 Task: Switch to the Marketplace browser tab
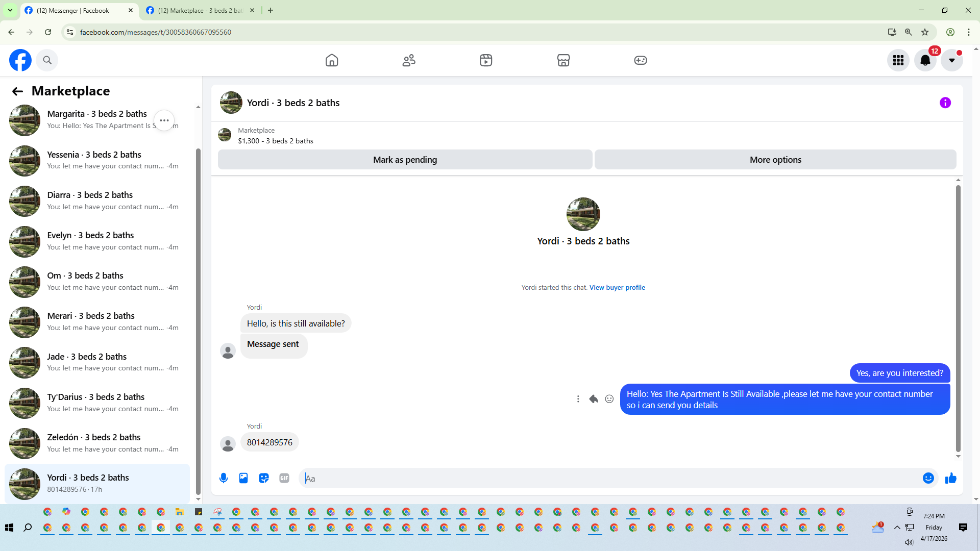(x=199, y=10)
